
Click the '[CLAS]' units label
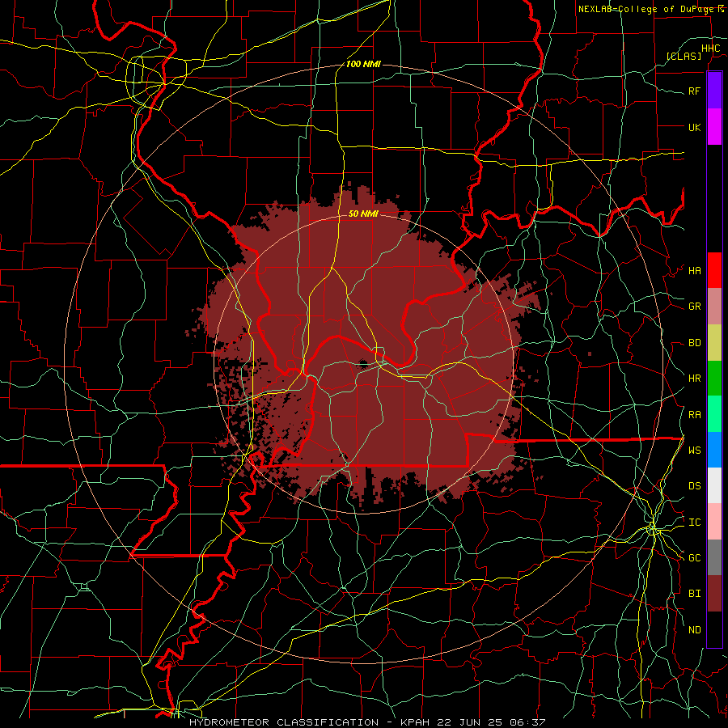684,56
